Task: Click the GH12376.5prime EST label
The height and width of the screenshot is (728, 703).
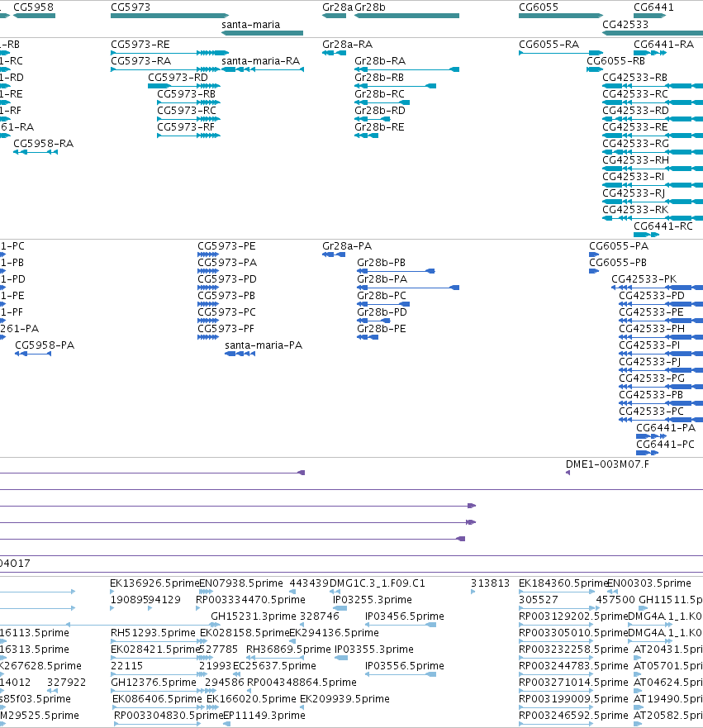Action: pos(153,683)
